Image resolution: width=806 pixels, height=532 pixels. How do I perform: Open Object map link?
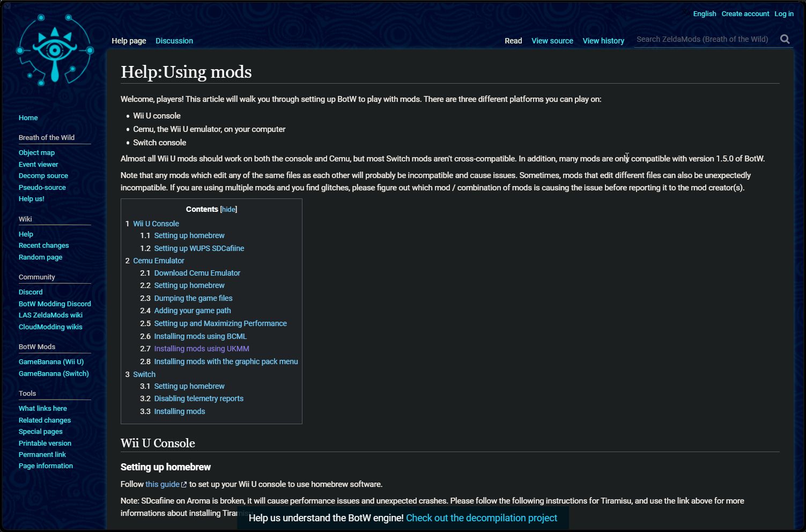pyautogui.click(x=36, y=153)
